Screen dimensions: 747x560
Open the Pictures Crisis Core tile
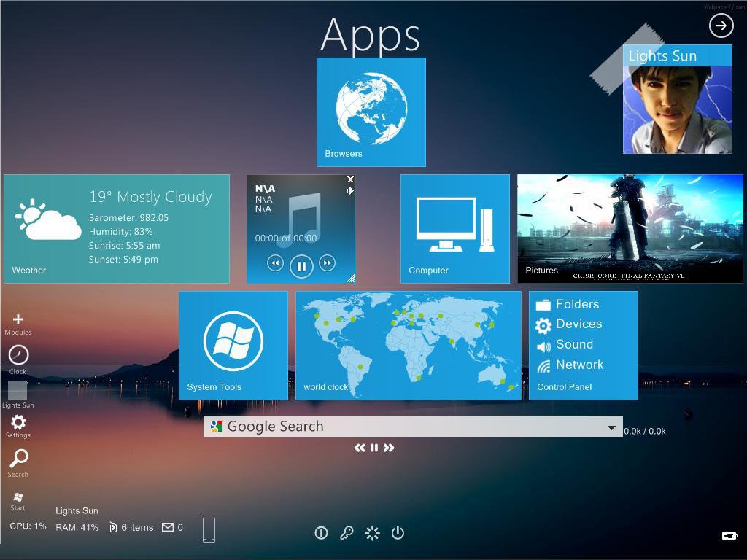[x=630, y=228]
